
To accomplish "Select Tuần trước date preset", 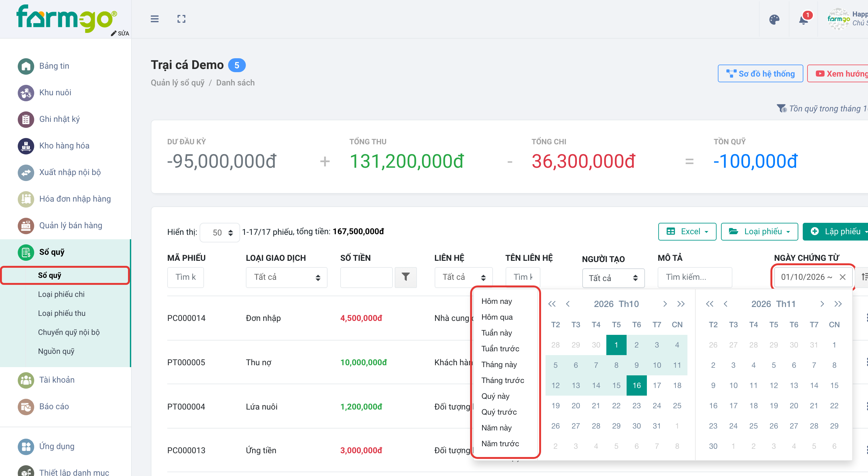I will click(500, 349).
